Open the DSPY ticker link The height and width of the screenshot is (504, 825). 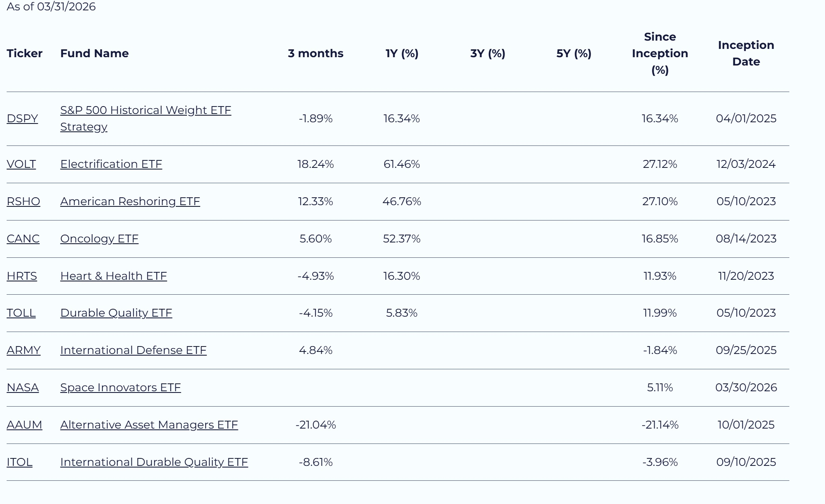click(22, 119)
